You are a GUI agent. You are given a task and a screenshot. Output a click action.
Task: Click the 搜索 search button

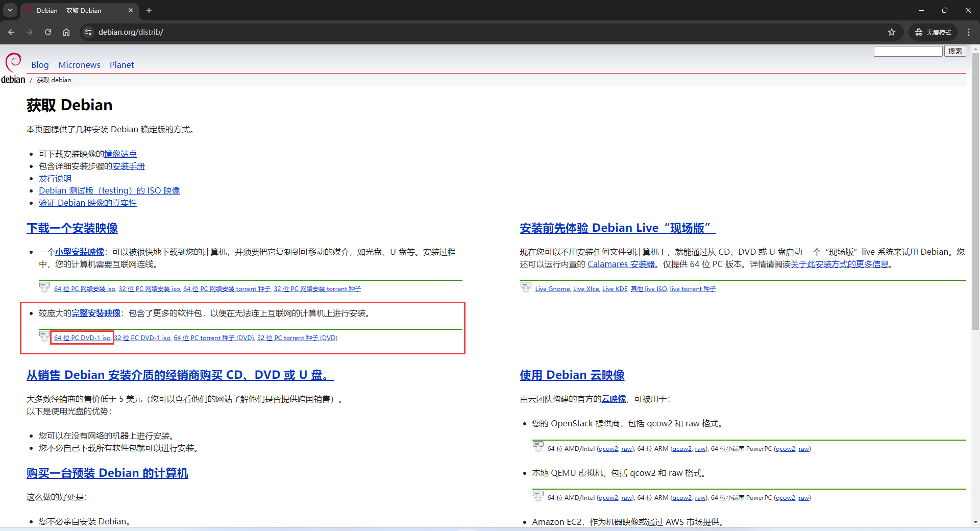click(x=955, y=51)
